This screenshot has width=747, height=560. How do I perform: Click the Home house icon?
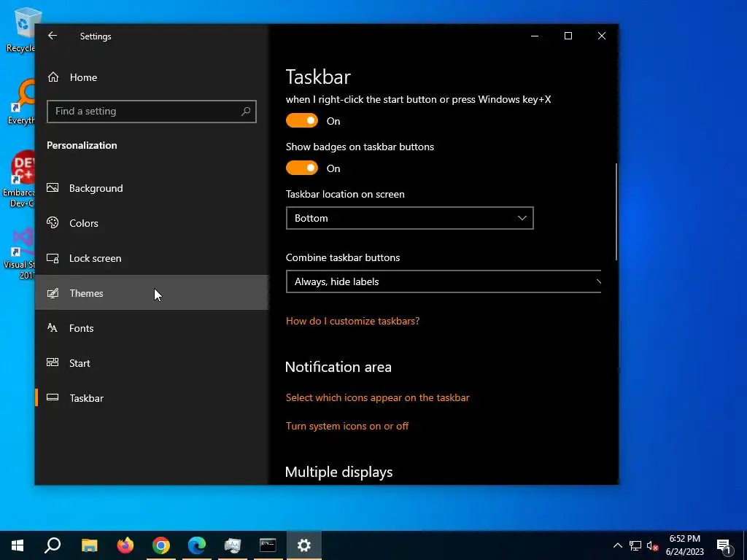pyautogui.click(x=53, y=77)
